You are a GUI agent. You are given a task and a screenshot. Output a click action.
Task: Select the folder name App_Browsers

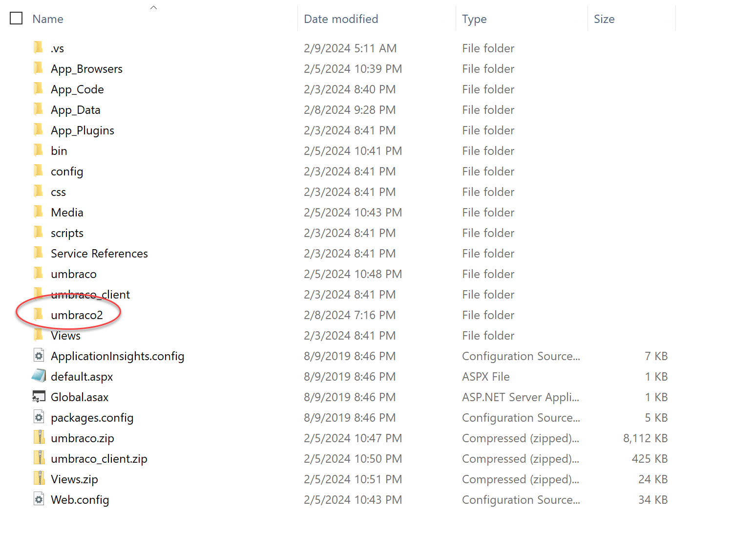pyautogui.click(x=86, y=69)
